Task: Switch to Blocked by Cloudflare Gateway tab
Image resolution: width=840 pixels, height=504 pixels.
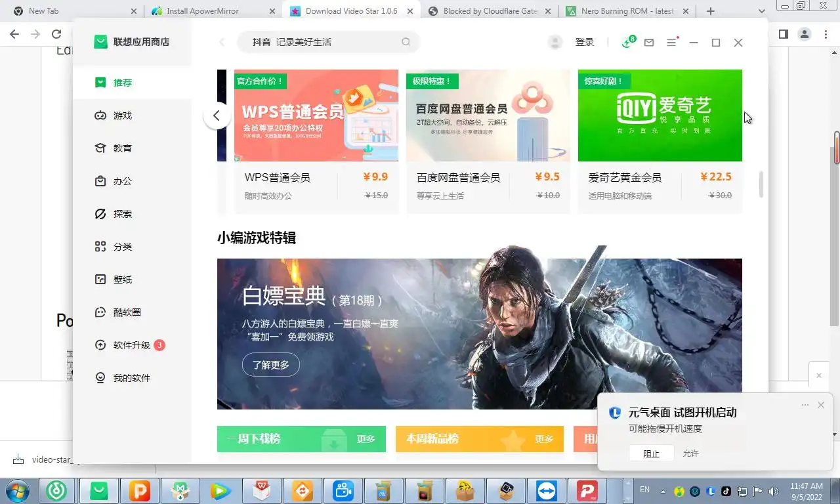Action: tap(489, 11)
